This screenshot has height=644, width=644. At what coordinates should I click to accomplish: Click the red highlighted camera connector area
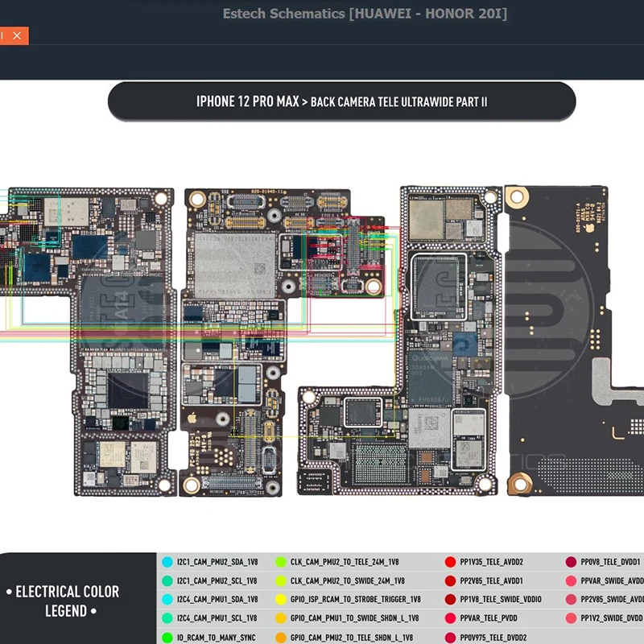pos(345,258)
